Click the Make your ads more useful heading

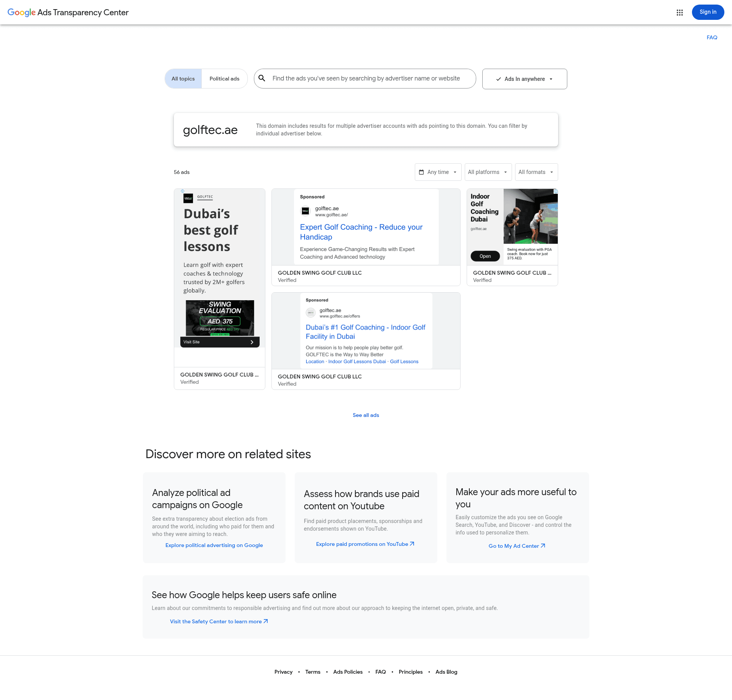pyautogui.click(x=516, y=498)
